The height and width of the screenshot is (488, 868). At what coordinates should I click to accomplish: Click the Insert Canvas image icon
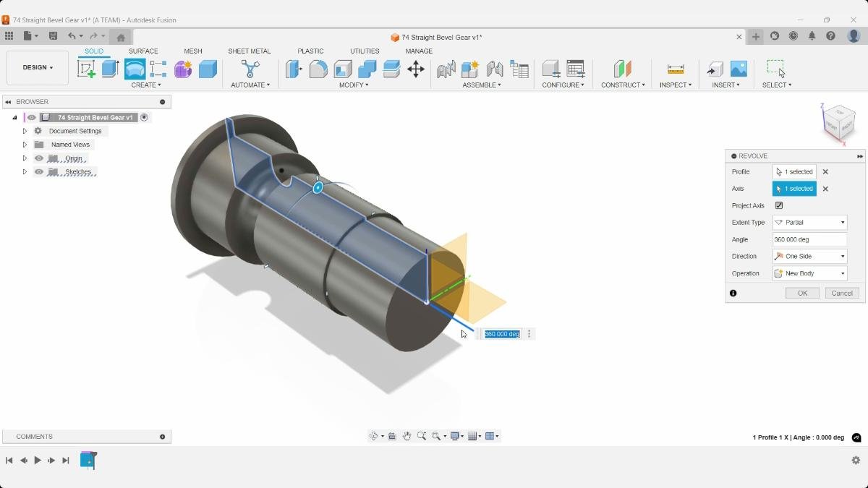coord(739,69)
